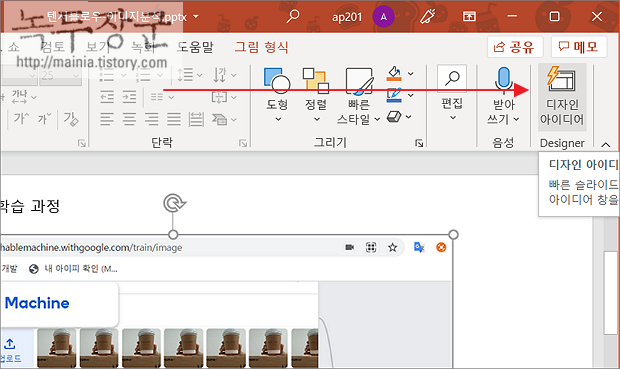Viewport: 620px width, 369px height.
Task: Expand the 받아쓰기 dictate language arrow
Action: [x=516, y=119]
